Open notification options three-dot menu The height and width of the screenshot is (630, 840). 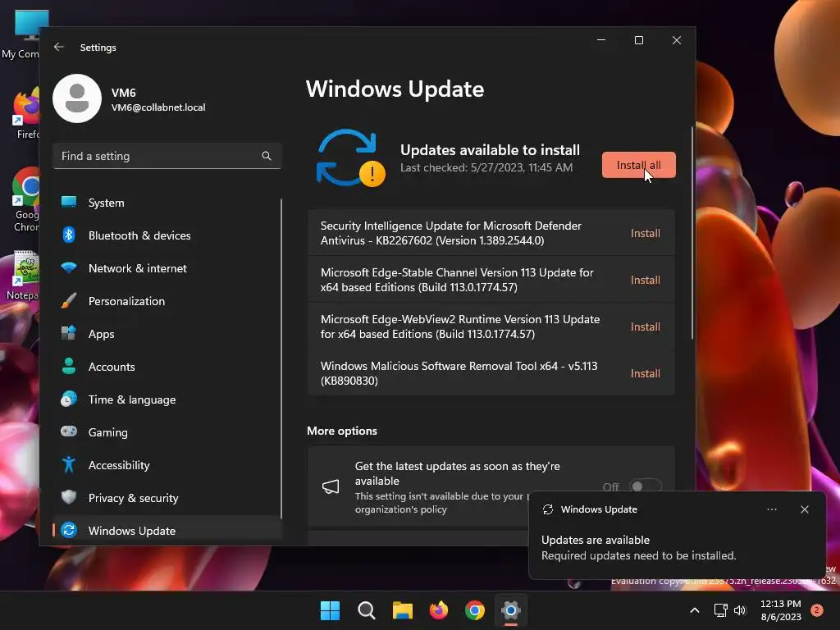coord(771,509)
